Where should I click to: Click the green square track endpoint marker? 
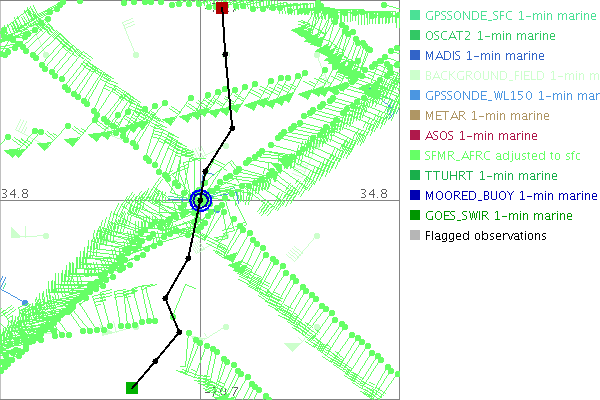131,387
